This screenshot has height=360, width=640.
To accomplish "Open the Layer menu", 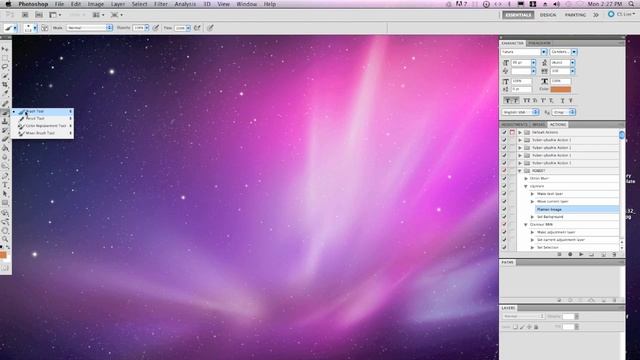I will pyautogui.click(x=118, y=4).
